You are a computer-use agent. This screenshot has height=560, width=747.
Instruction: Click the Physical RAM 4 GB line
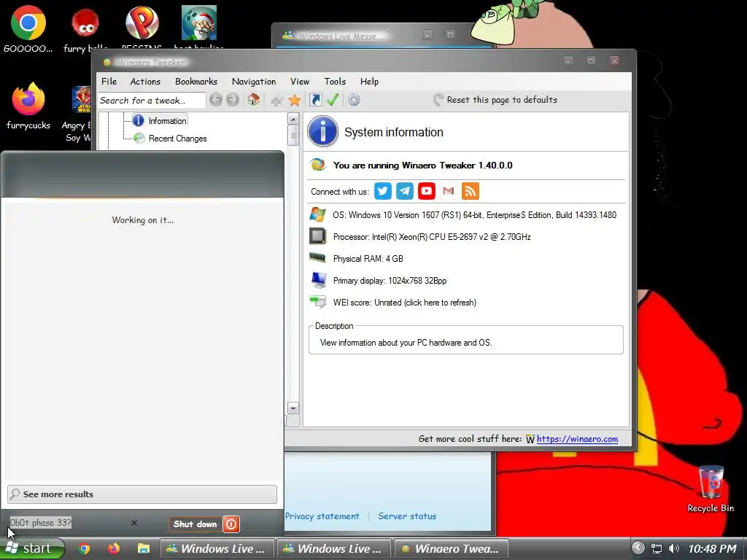368,259
